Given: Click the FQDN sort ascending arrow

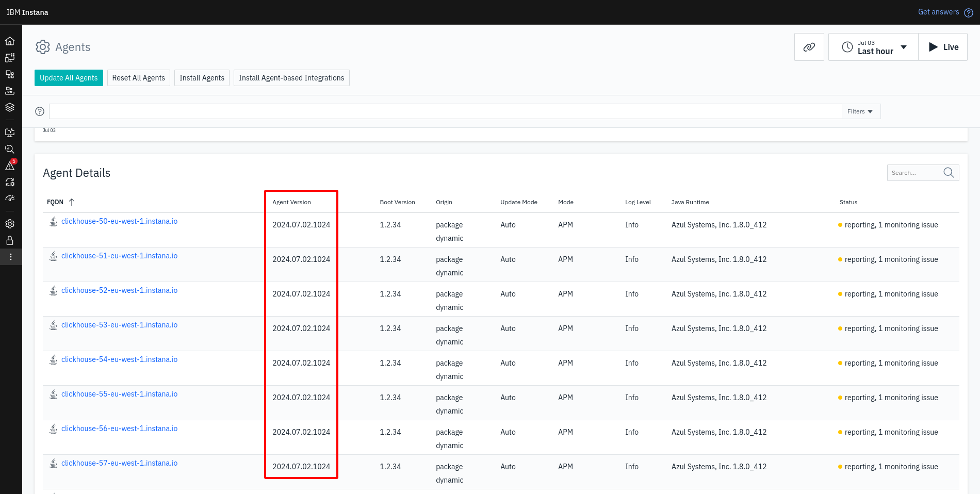Looking at the screenshot, I should pos(72,202).
